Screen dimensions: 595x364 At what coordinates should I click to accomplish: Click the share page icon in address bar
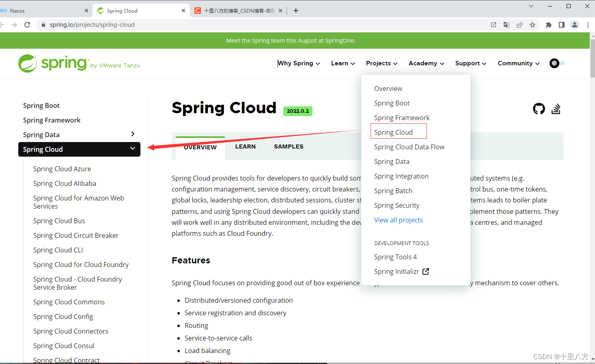pos(520,25)
